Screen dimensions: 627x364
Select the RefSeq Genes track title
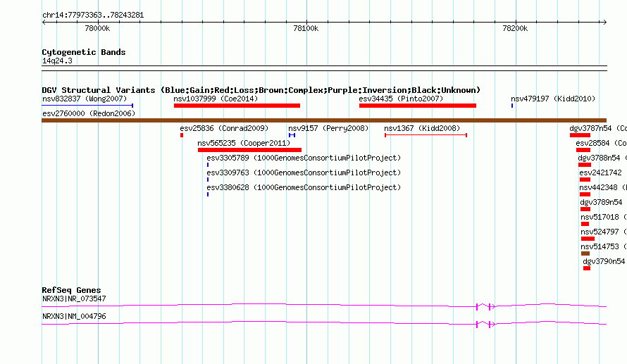click(71, 291)
